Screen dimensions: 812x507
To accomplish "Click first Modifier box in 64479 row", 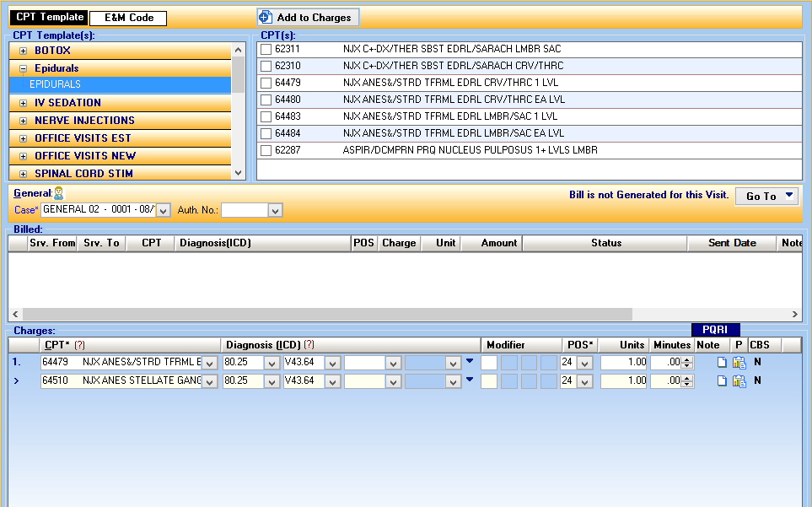I will coord(489,363).
